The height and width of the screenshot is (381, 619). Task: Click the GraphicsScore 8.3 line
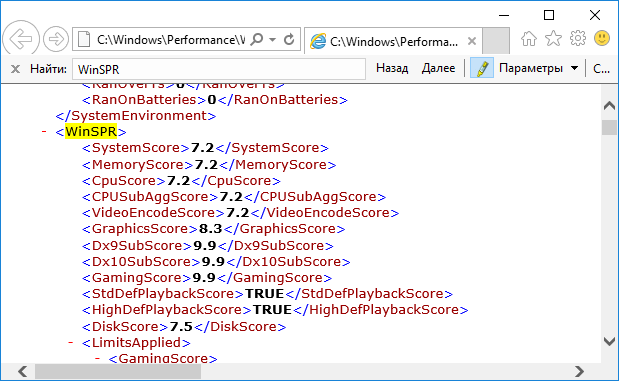pyautogui.click(x=214, y=229)
